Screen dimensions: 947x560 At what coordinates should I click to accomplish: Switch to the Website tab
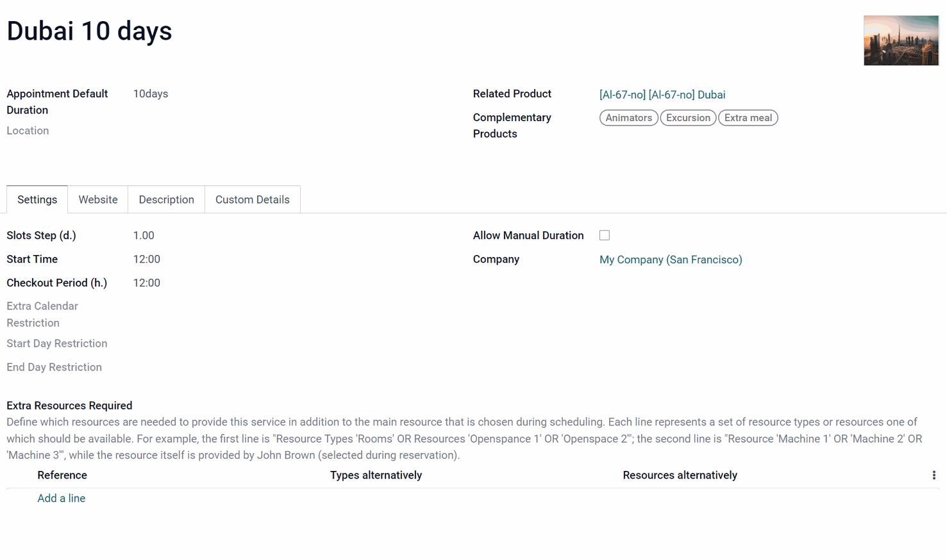pos(98,200)
